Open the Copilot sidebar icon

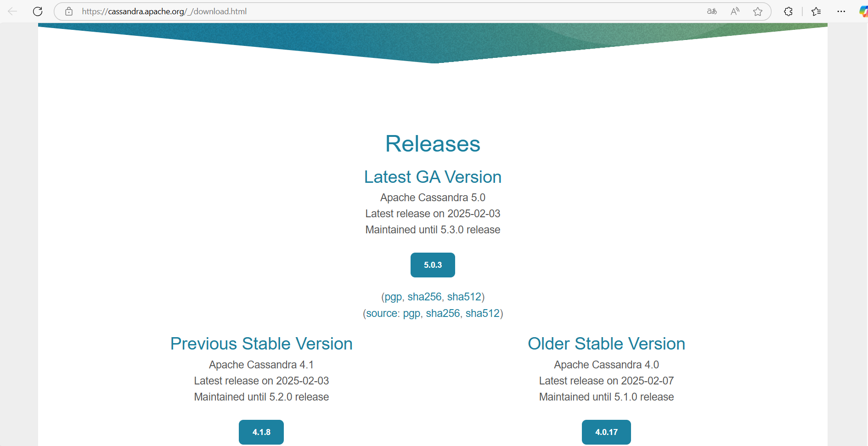click(x=863, y=11)
